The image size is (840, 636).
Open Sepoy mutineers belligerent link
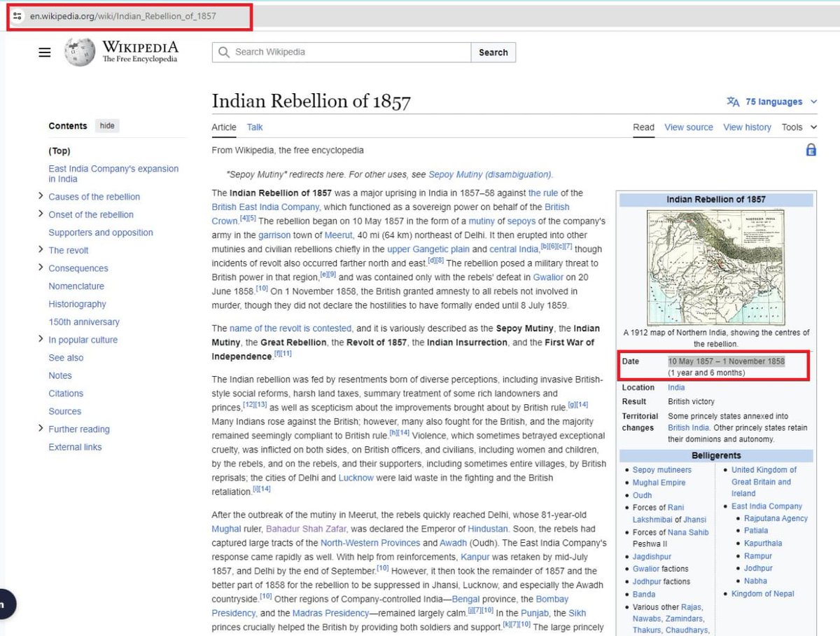tap(661, 470)
